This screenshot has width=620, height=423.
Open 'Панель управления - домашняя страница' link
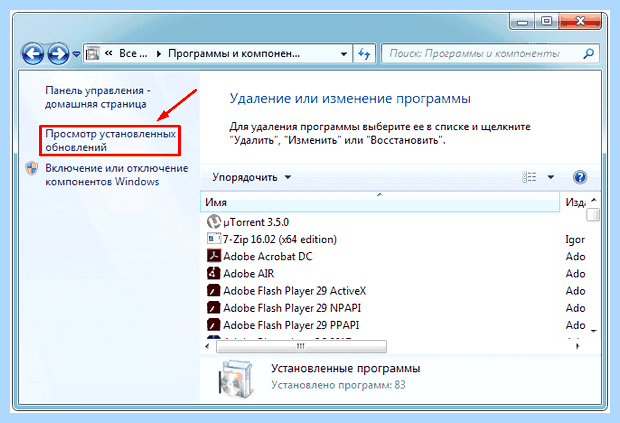pyautogui.click(x=97, y=97)
